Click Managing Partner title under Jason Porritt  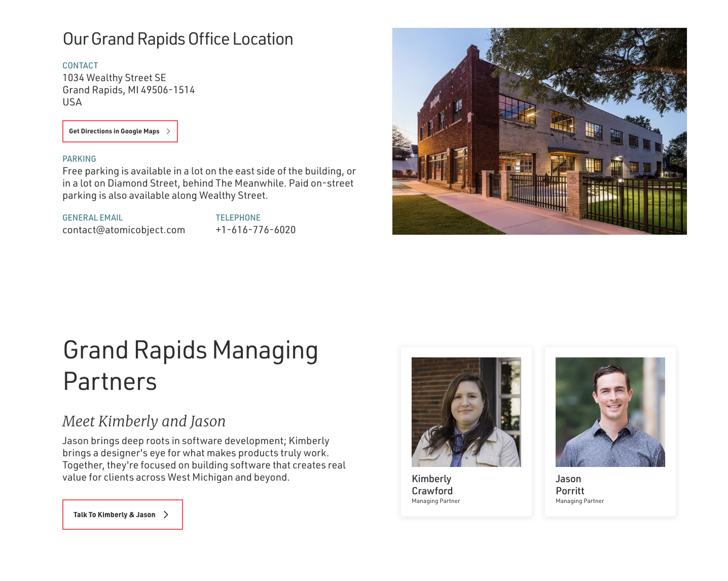[580, 501]
